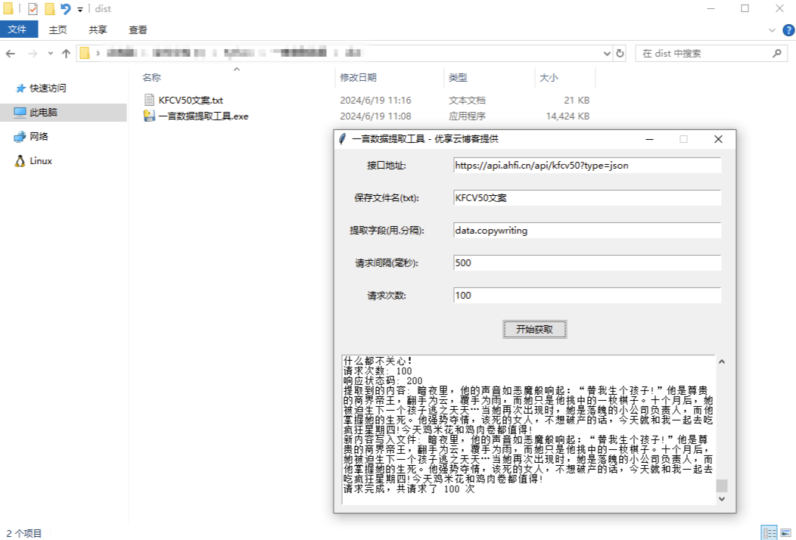The height and width of the screenshot is (540, 796).
Task: Open recent locations dropdown arrow
Action: (50, 53)
